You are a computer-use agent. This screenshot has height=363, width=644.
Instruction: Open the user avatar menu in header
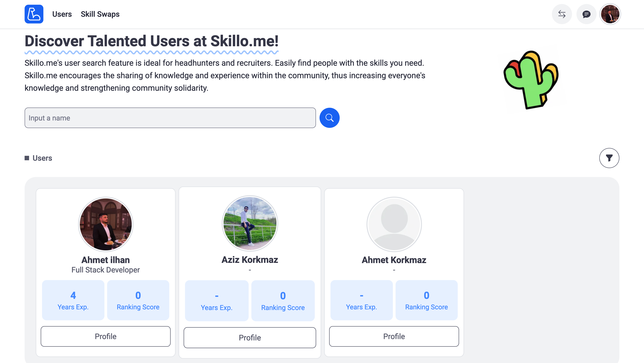click(x=610, y=14)
